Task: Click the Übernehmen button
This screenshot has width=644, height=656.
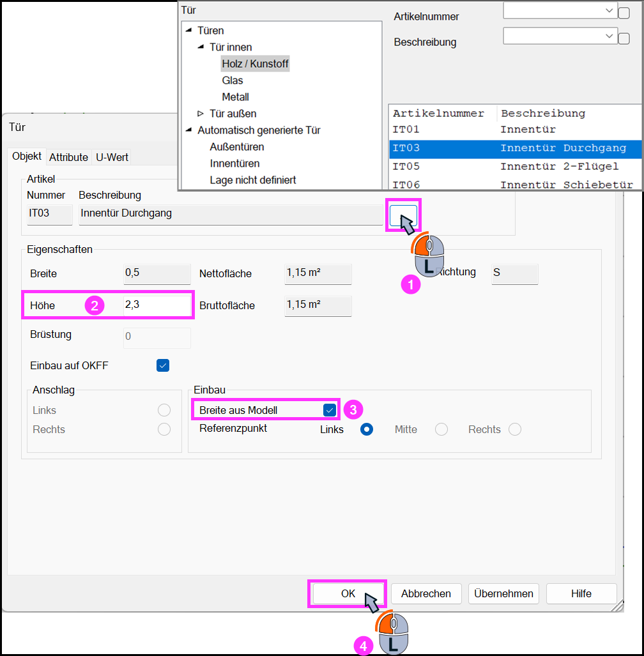Action: (503, 593)
